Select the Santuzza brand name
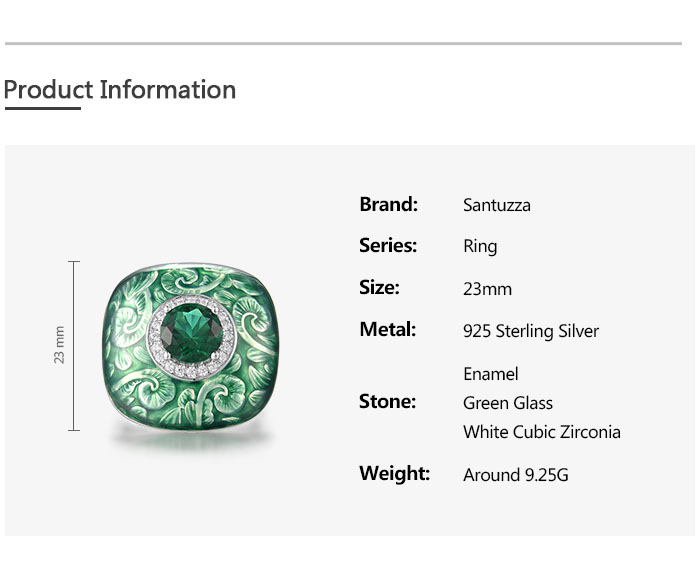 pyautogui.click(x=497, y=206)
